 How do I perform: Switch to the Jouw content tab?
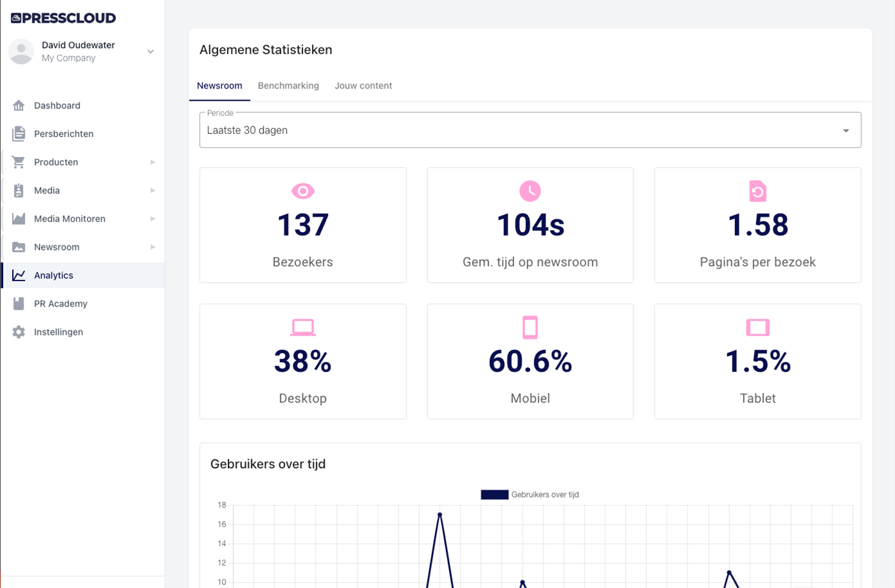[363, 85]
